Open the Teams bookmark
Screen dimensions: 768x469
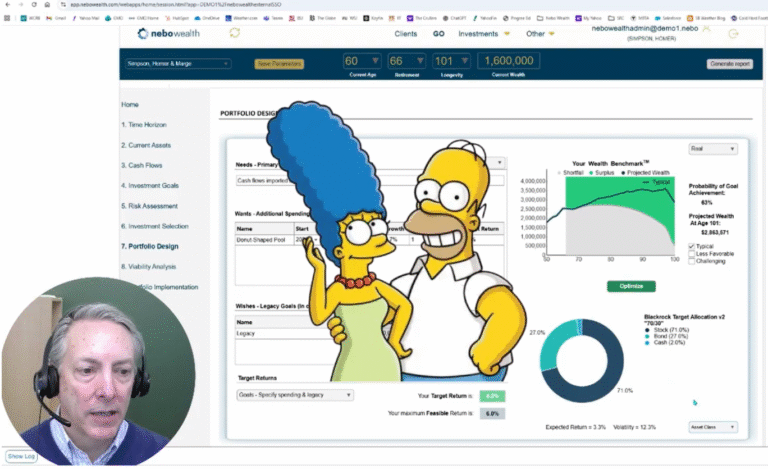click(x=273, y=18)
